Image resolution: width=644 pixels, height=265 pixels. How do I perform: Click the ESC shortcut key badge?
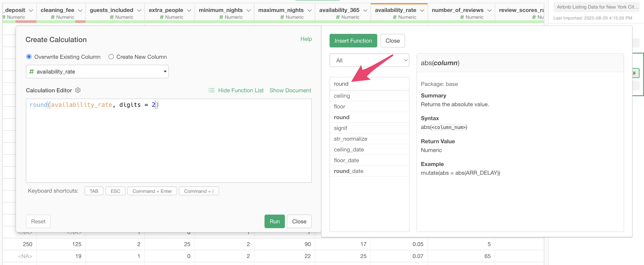115,191
